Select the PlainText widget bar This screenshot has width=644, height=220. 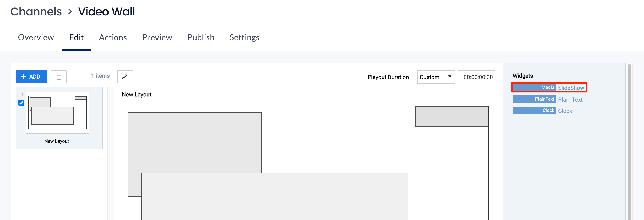pyautogui.click(x=534, y=99)
